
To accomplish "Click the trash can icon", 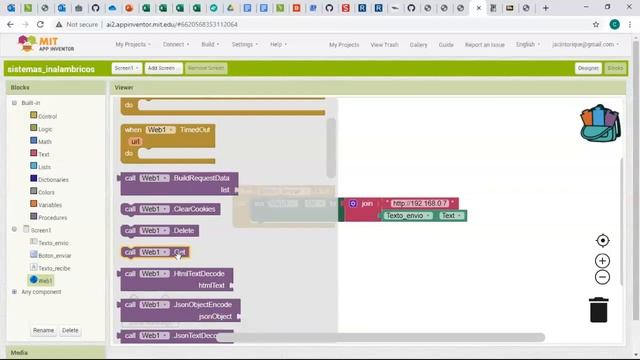I will [598, 310].
